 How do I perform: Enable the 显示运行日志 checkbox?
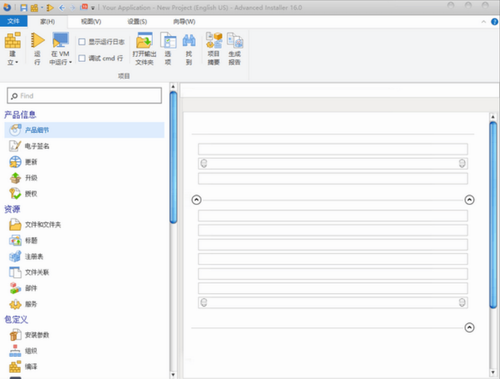click(82, 42)
